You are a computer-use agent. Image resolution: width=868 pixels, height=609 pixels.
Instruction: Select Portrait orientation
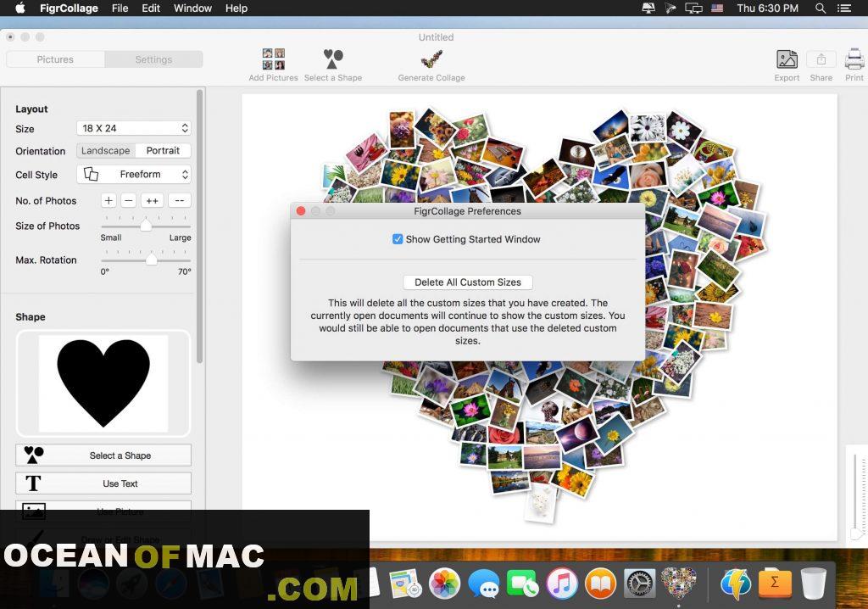point(163,151)
